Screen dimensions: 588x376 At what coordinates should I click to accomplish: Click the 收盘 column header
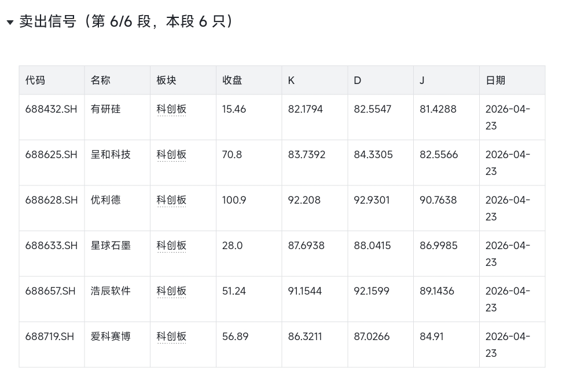(x=232, y=81)
